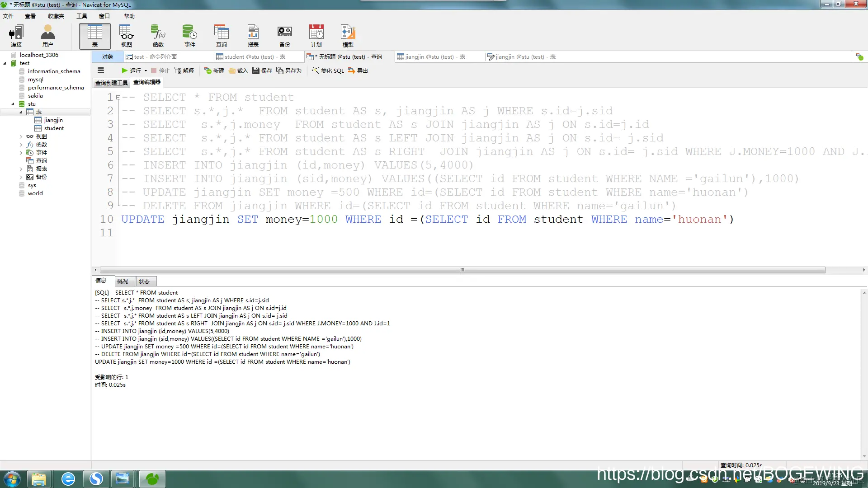Open the 收藏夹 menu

(x=56, y=16)
